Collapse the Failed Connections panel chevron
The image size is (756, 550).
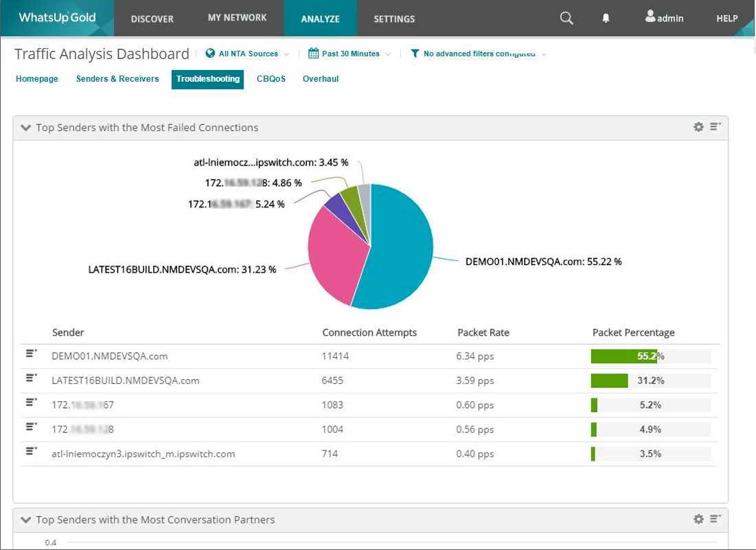pyautogui.click(x=25, y=127)
